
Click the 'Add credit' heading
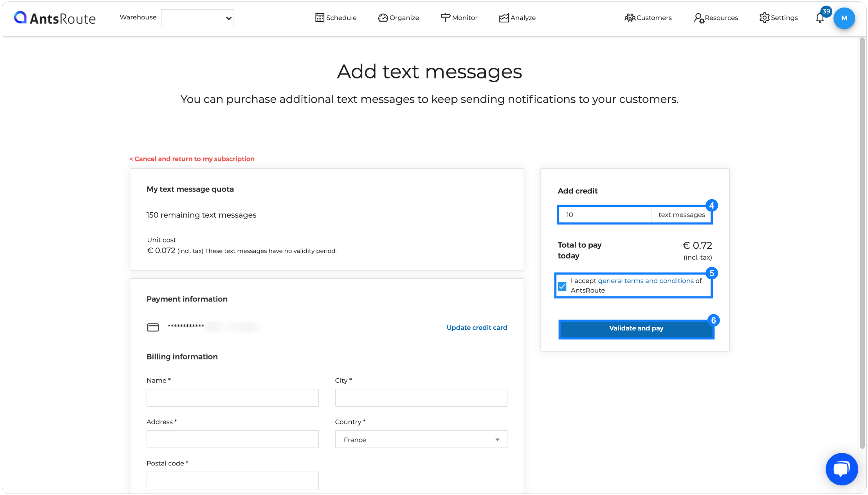(x=578, y=191)
